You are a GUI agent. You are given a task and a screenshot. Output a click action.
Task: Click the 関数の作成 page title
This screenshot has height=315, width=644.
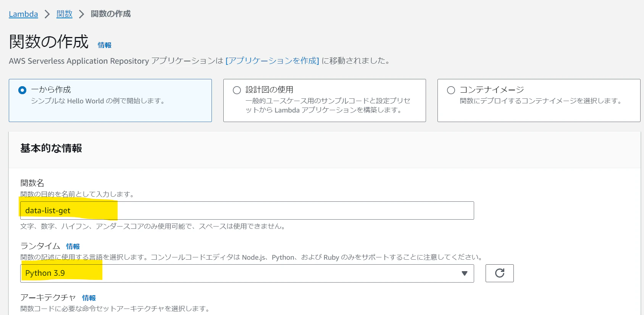coord(49,42)
